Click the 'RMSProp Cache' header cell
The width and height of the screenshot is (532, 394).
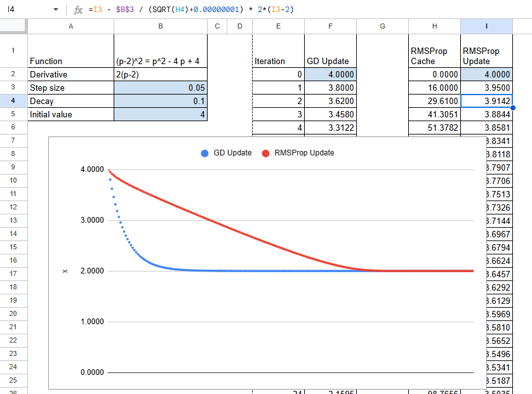[435, 51]
